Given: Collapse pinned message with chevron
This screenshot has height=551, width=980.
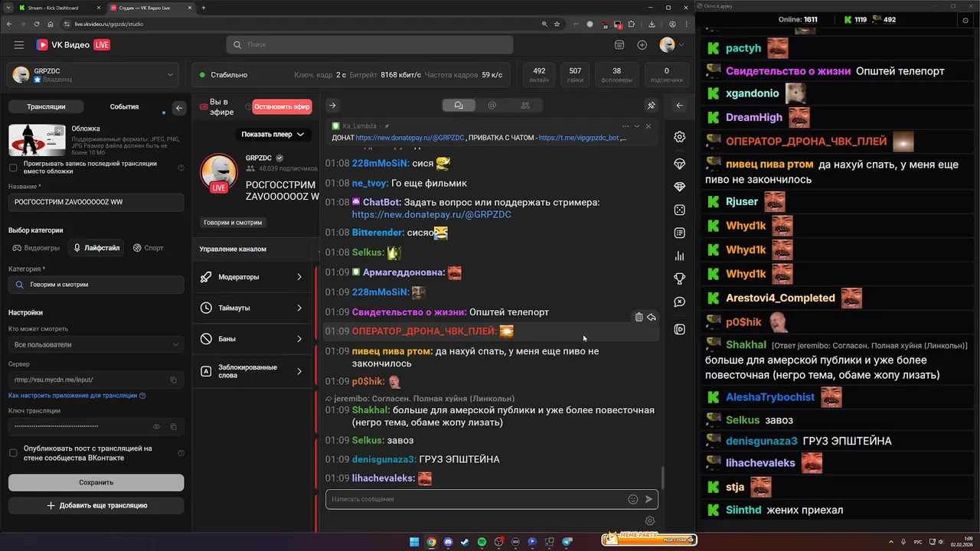Looking at the screenshot, I should click(x=637, y=126).
